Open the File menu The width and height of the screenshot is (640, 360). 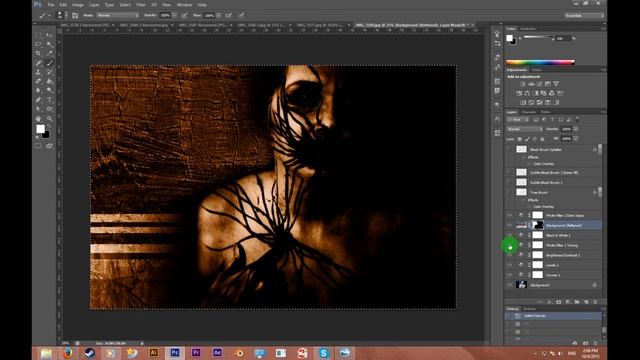point(51,5)
